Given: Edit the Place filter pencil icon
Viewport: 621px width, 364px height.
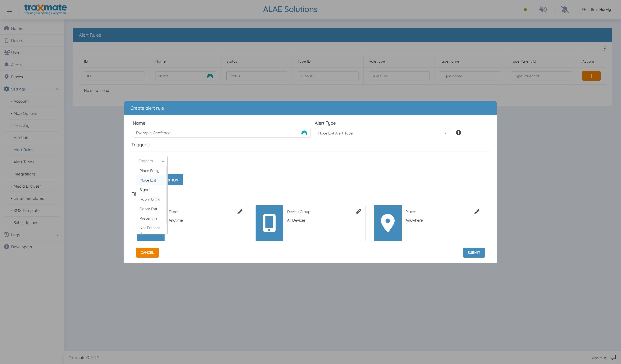Looking at the screenshot, I should pos(477,212).
